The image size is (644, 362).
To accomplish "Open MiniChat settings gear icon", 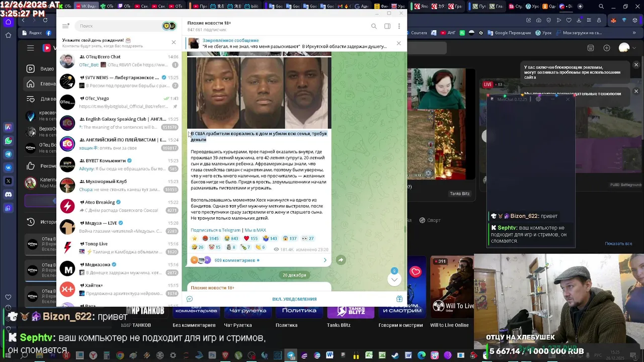I will pyautogui.click(x=538, y=99).
